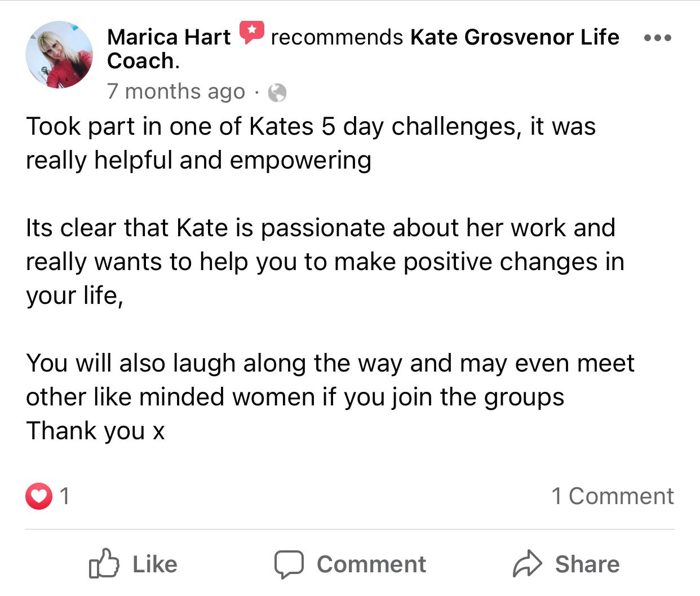Click the speech bubble Comment icon
700x596 pixels.
point(289,564)
